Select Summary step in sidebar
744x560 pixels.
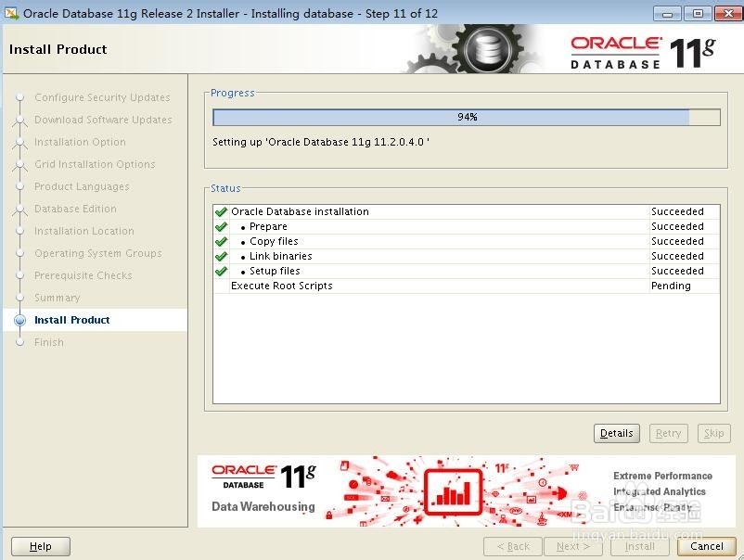[x=57, y=298]
